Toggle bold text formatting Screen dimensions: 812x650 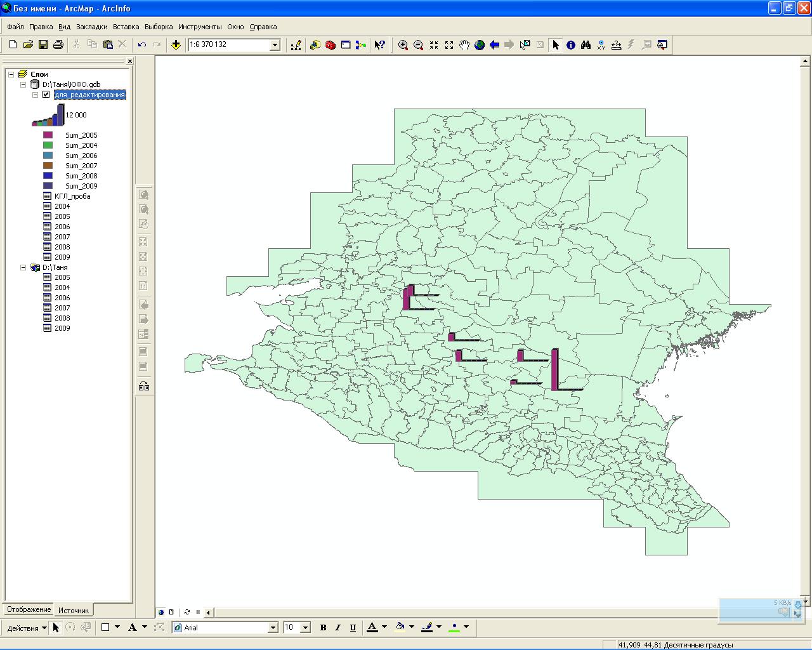pos(323,627)
